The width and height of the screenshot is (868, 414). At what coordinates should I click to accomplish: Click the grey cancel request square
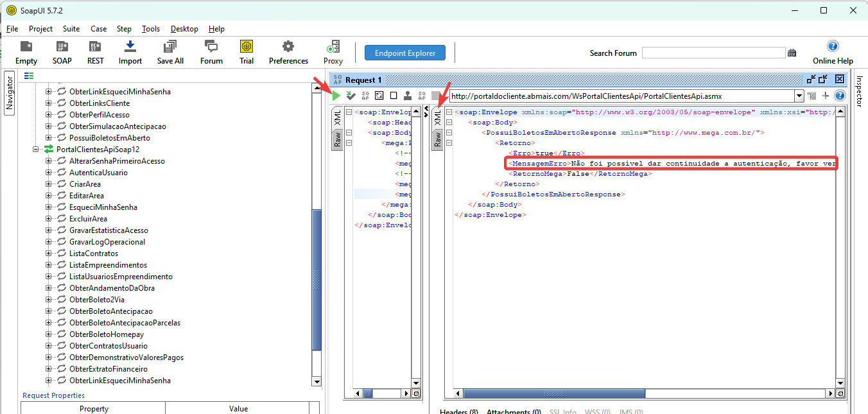(x=437, y=96)
